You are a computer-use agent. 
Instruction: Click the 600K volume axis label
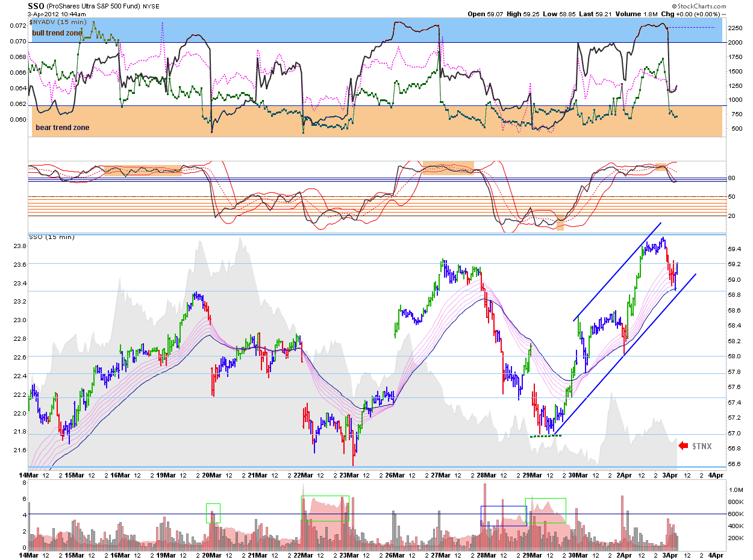coord(736,514)
